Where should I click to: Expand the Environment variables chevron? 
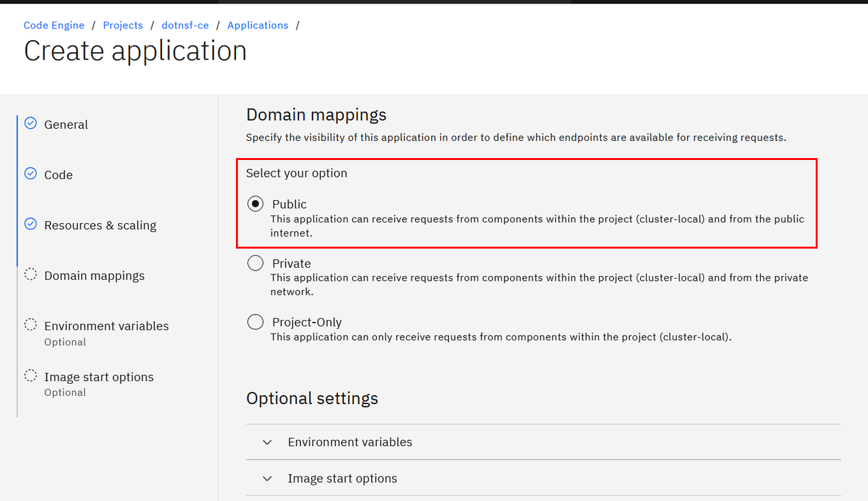coord(267,442)
